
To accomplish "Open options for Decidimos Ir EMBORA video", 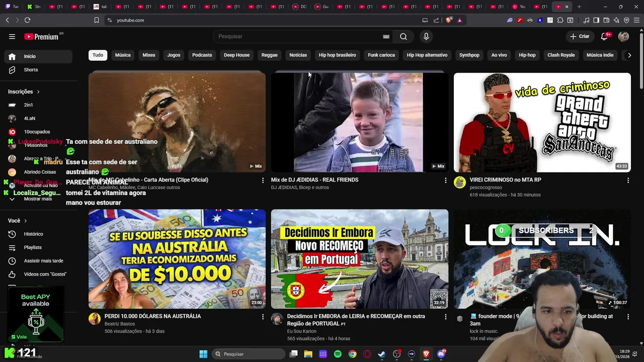I will click(445, 317).
